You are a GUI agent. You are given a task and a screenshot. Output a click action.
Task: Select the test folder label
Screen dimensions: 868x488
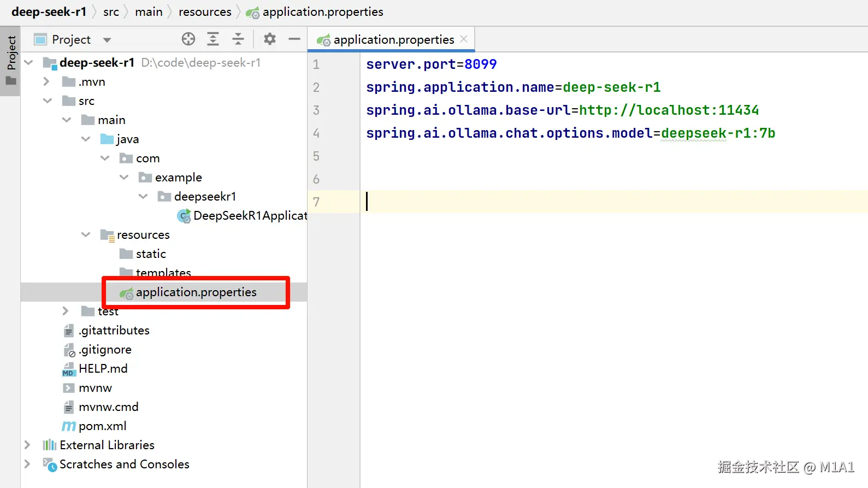point(108,311)
